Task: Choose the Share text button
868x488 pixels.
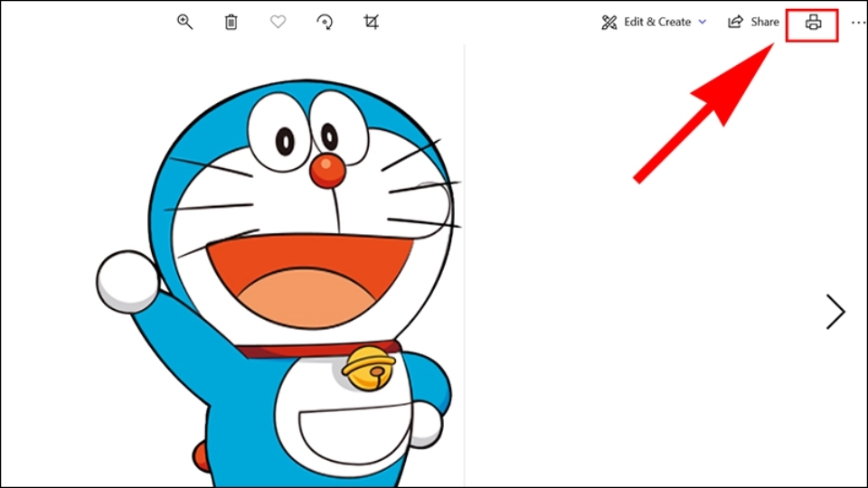Action: coord(765,22)
